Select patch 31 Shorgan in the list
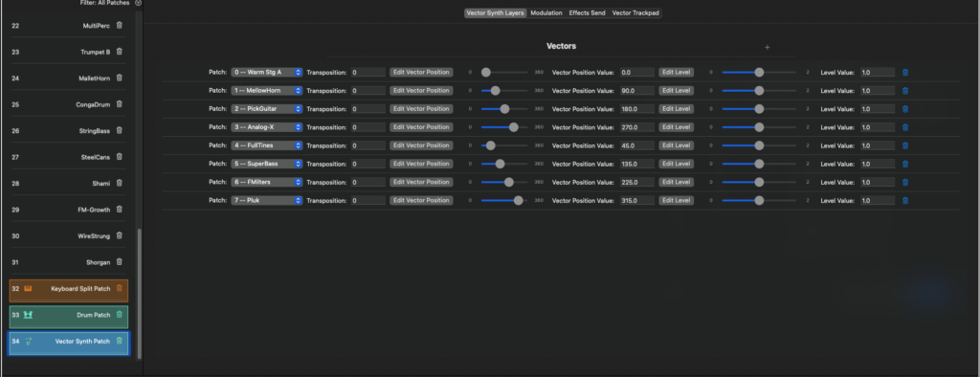980x377 pixels. (68, 262)
